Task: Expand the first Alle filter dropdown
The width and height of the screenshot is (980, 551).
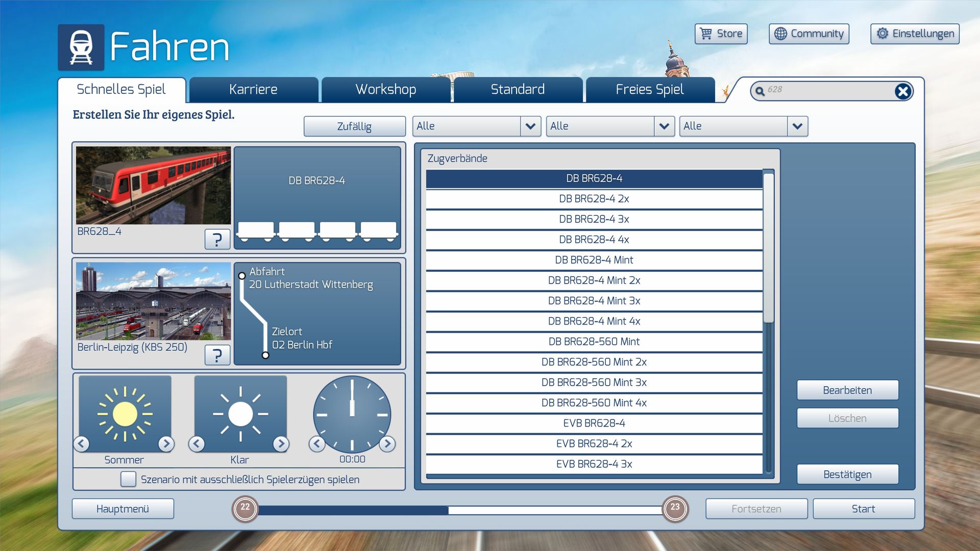Action: [x=530, y=126]
